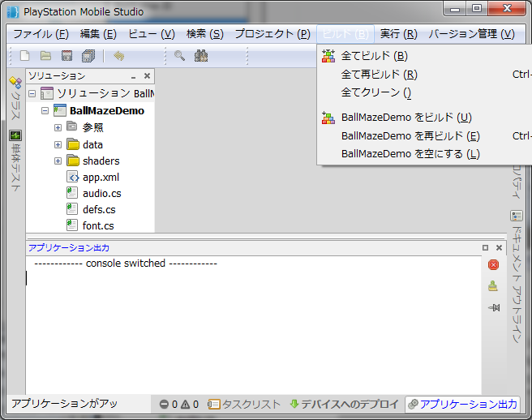Click the Save toolbar icon
The width and height of the screenshot is (532, 420).
[66, 56]
